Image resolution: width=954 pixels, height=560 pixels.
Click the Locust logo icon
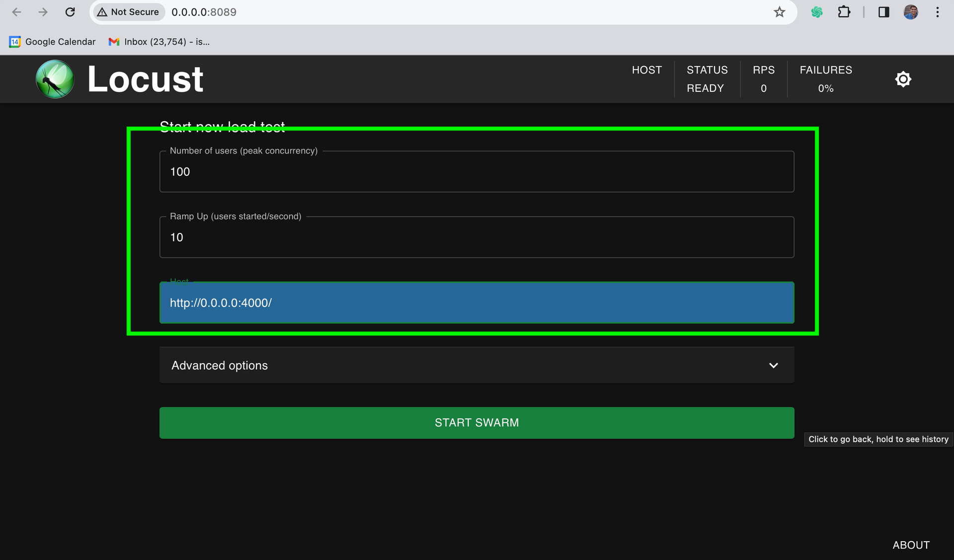[x=55, y=79]
